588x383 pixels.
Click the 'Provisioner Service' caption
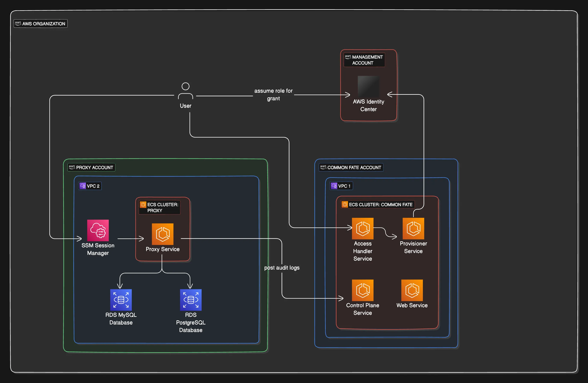click(413, 247)
